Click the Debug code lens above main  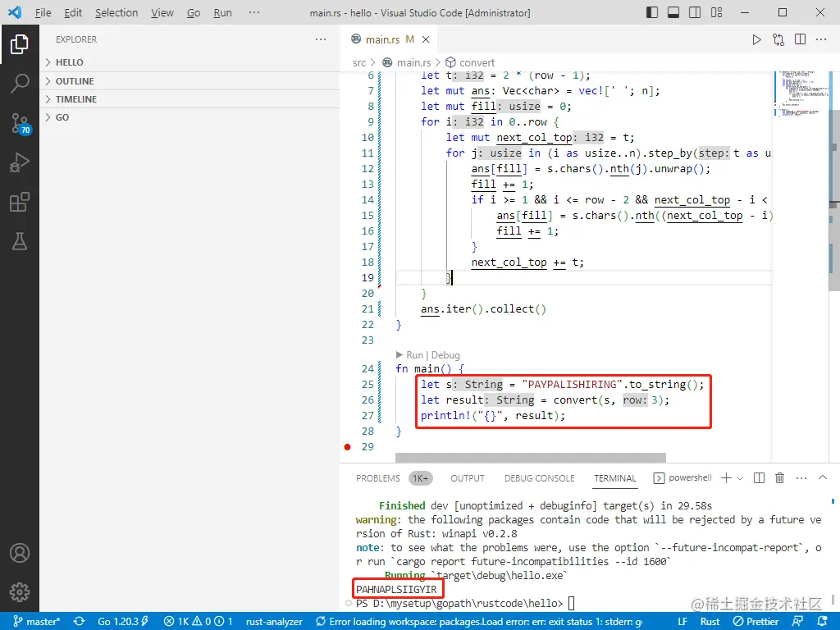coord(445,355)
